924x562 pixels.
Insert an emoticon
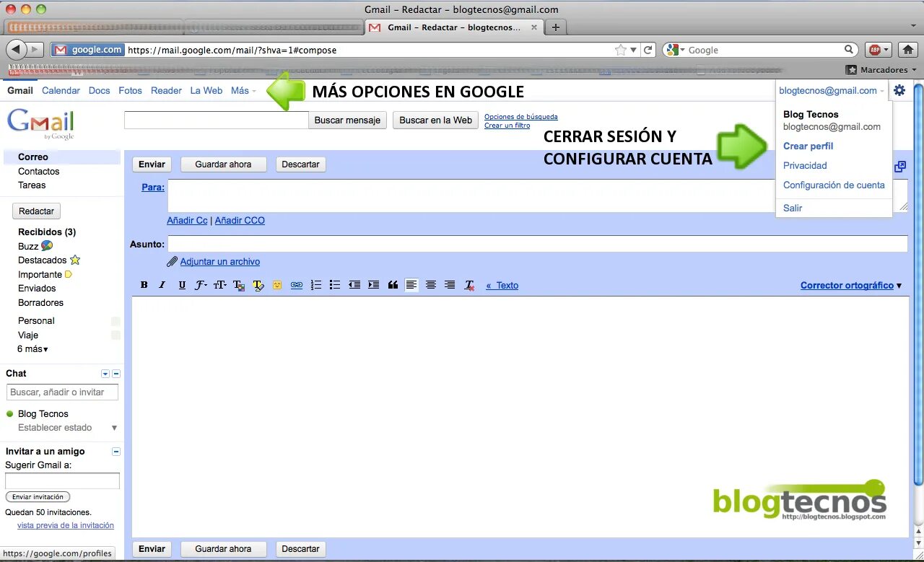click(277, 285)
